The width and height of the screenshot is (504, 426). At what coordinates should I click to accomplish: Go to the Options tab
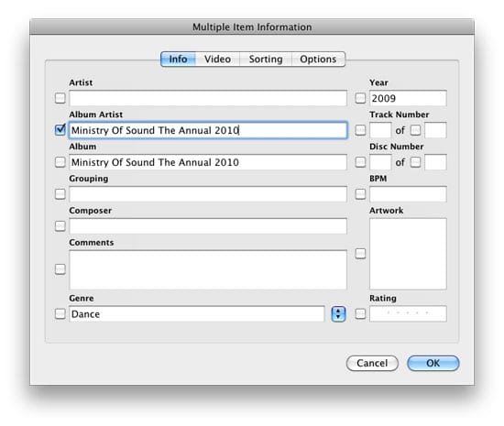318,60
